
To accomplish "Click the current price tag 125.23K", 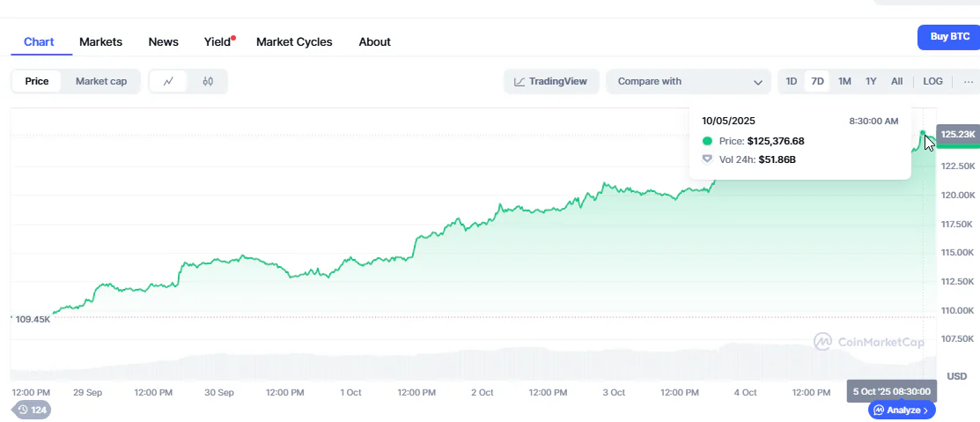I will click(958, 134).
